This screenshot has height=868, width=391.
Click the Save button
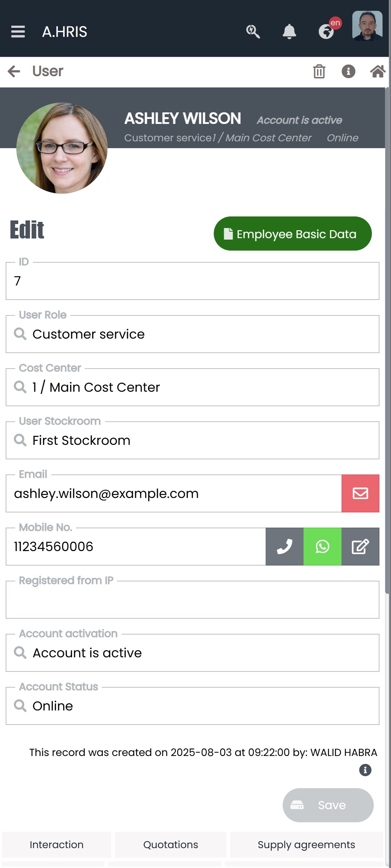coord(328,805)
